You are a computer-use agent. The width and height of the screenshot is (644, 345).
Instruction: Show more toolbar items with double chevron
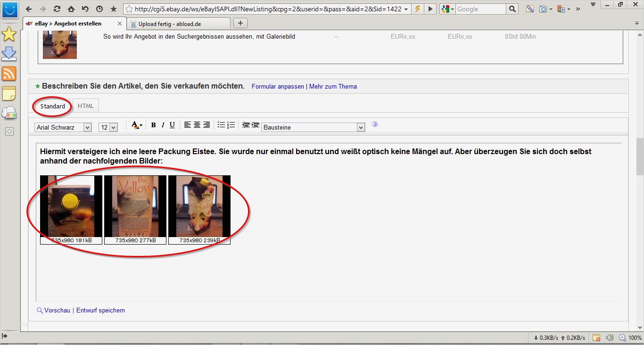click(x=578, y=9)
